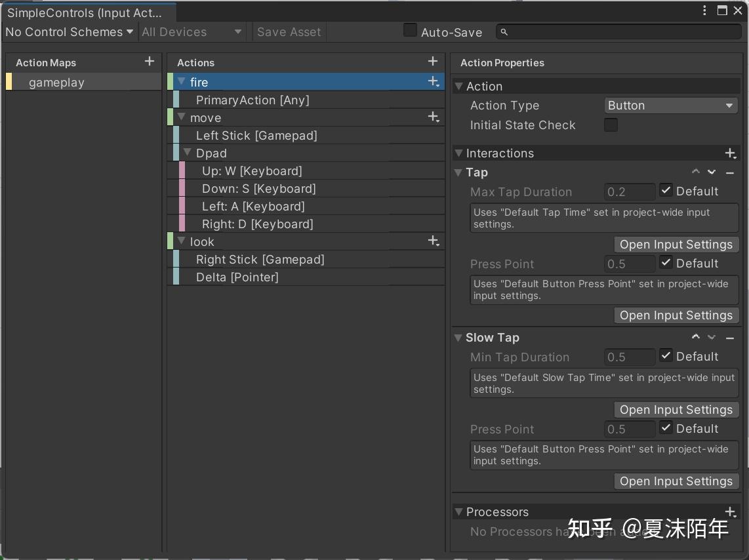Add a new Action Map with the plus icon
The width and height of the screenshot is (749, 560).
pyautogui.click(x=149, y=62)
